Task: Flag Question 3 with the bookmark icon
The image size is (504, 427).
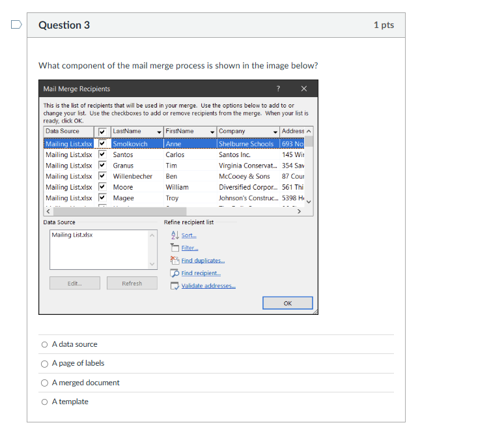Action: 16,25
